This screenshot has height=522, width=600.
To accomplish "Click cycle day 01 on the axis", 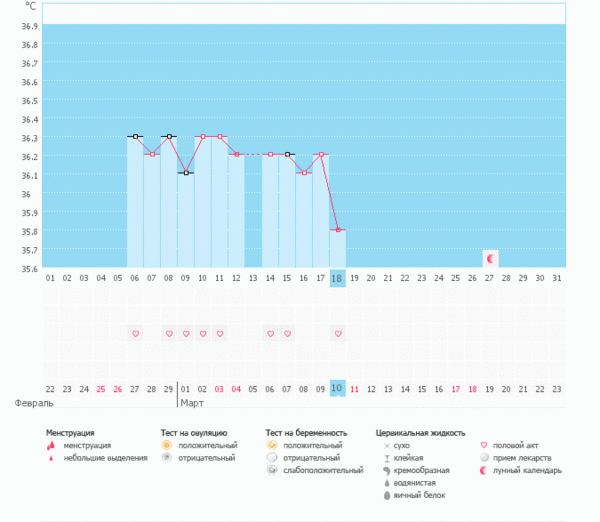I will click(50, 278).
